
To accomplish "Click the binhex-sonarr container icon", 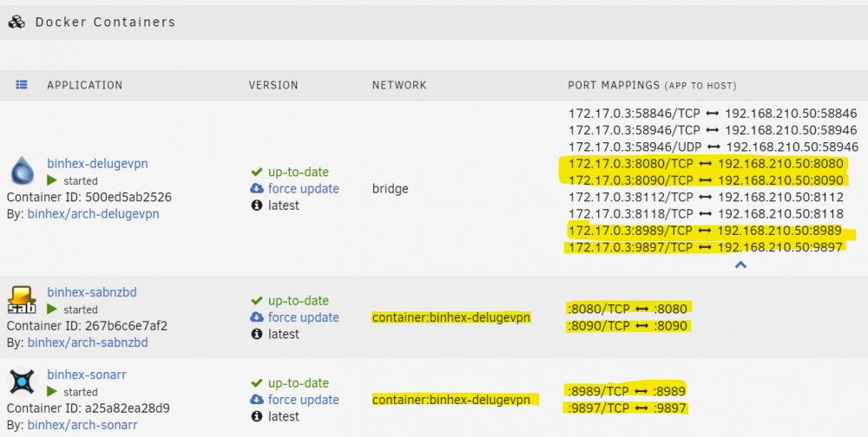I will [x=23, y=382].
